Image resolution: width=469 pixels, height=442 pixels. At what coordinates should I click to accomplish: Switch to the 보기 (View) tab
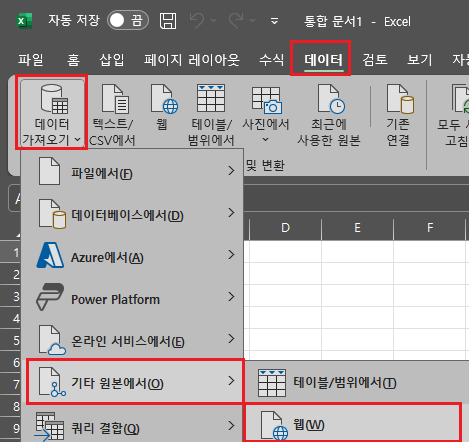pyautogui.click(x=420, y=60)
